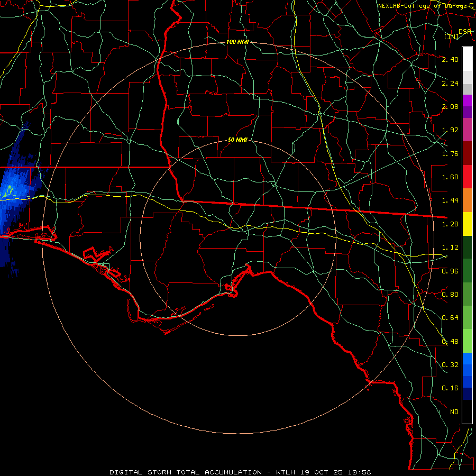This screenshot has width=476, height=476.
Task: Click the 0.48 legend value
Action: pyautogui.click(x=450, y=342)
